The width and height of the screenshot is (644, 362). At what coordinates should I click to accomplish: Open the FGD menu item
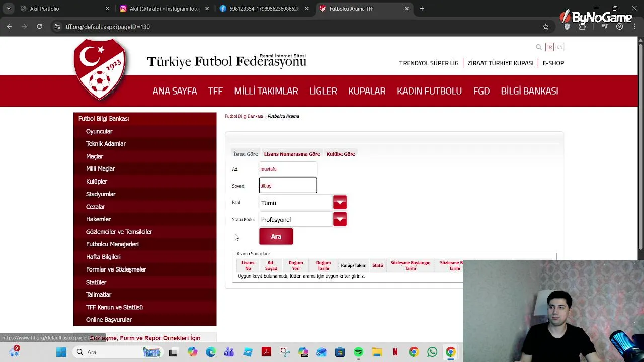[x=481, y=91]
